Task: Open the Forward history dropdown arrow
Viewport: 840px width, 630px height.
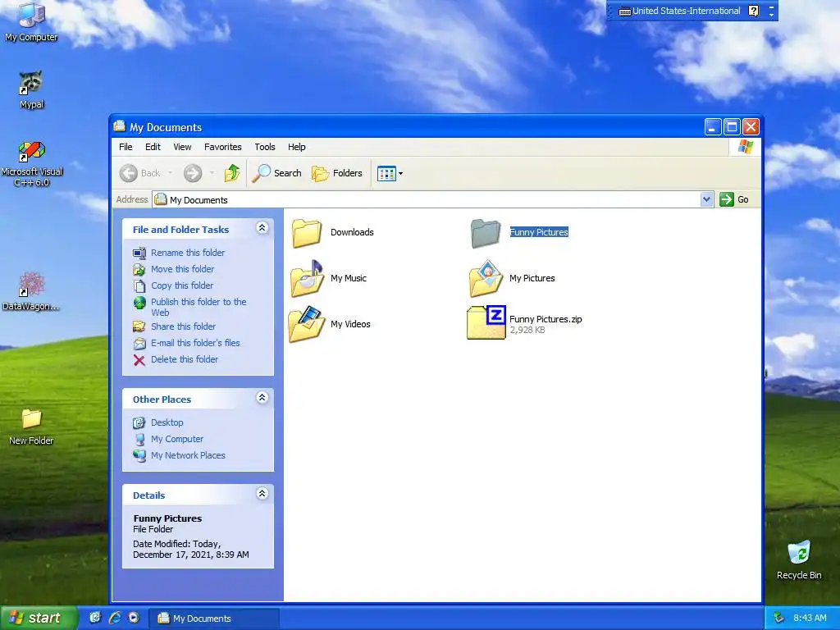Action: pos(212,173)
